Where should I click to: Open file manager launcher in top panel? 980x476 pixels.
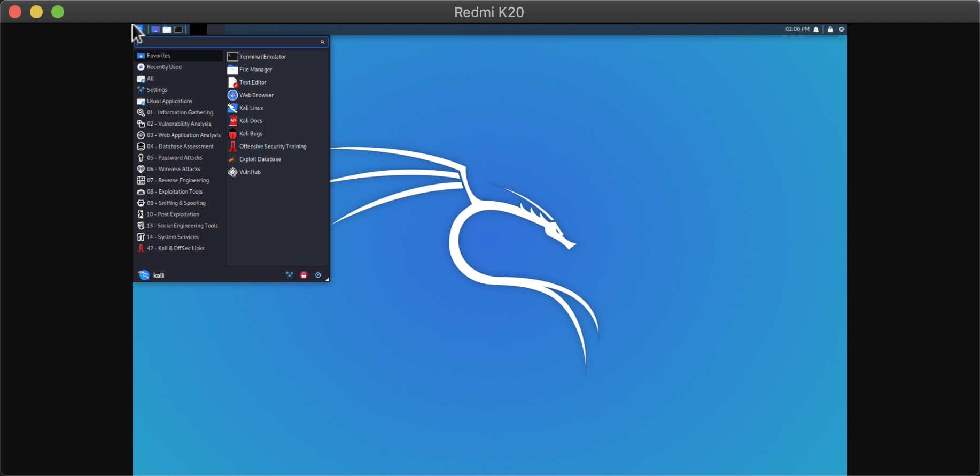coord(167,29)
